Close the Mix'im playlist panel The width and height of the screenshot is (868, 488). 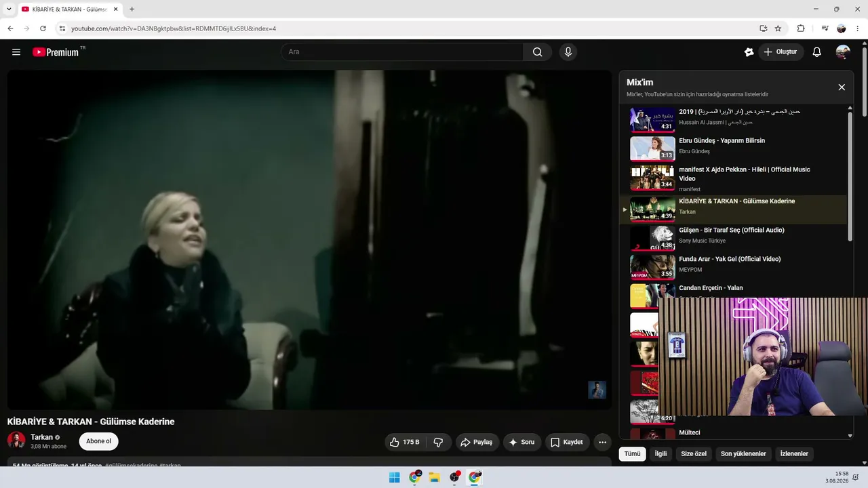[842, 87]
